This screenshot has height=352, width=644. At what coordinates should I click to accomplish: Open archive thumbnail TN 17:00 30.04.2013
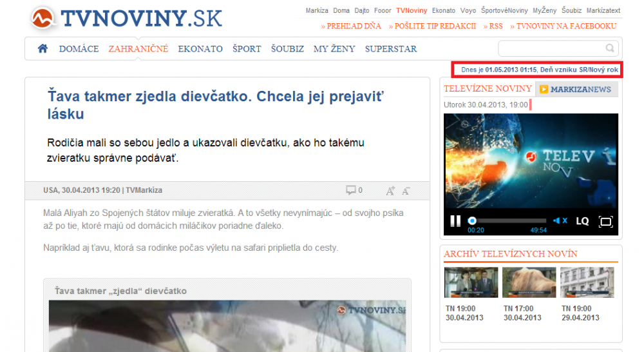pos(529,282)
